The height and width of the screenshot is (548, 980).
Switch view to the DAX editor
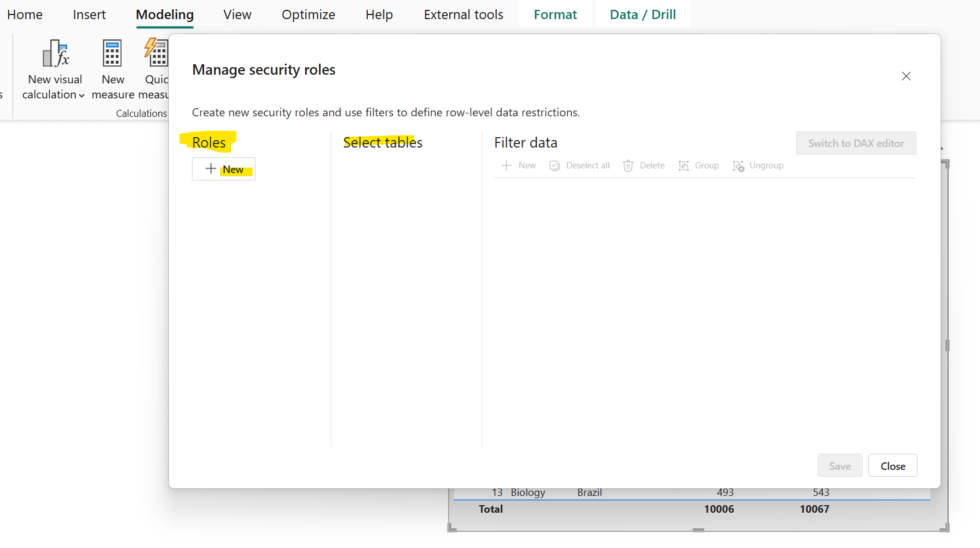(x=856, y=143)
